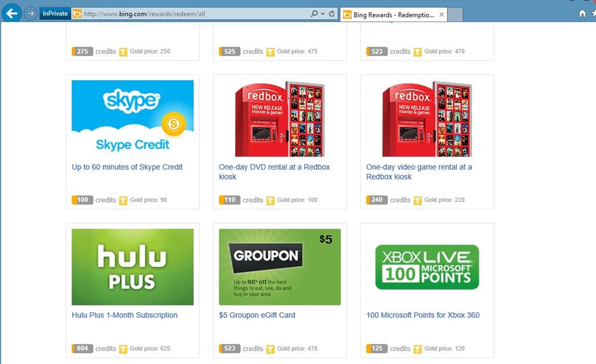Image resolution: width=596 pixels, height=364 pixels.
Task: Click the Home icon in browser toolbar
Action: (x=582, y=13)
